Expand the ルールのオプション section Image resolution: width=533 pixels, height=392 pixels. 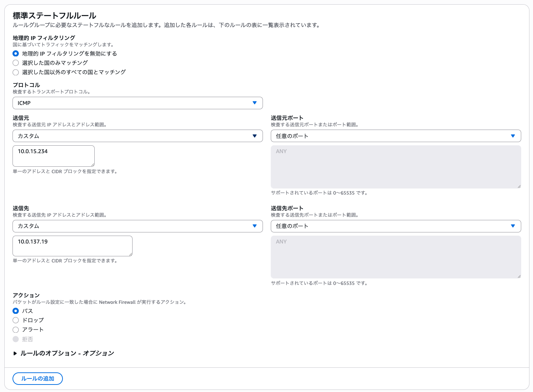tap(15, 353)
